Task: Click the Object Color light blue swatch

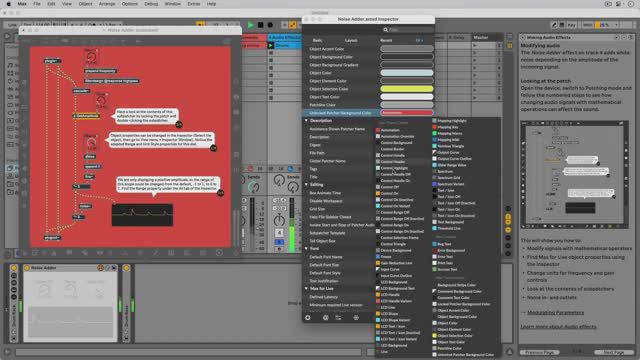Action: point(407,73)
